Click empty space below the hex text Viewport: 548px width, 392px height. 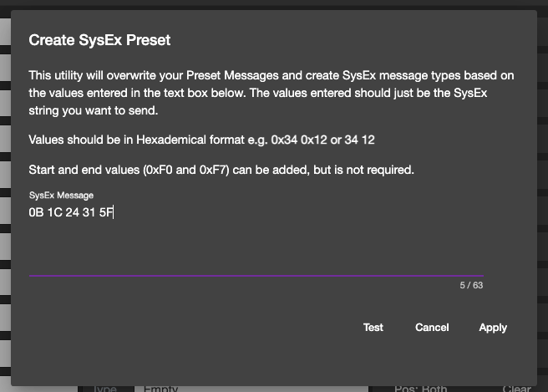pos(251,247)
